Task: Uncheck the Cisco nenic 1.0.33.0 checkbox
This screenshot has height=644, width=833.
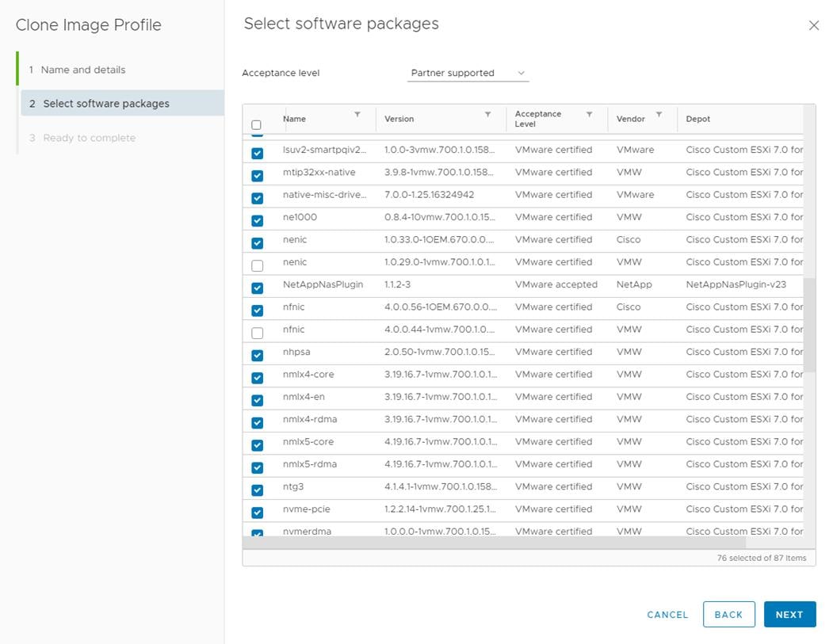Action: (x=257, y=243)
